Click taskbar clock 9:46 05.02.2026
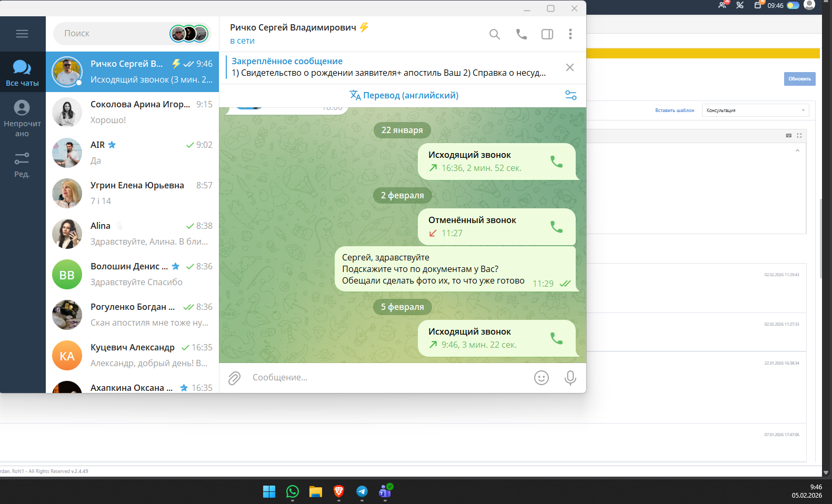 (x=807, y=491)
